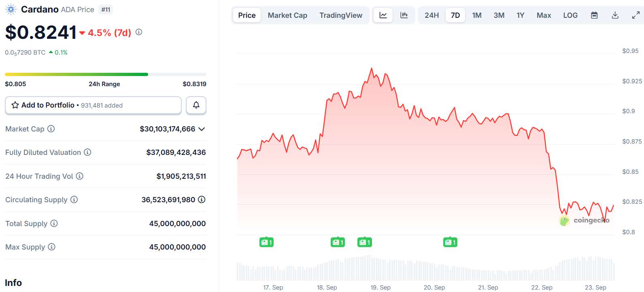This screenshot has height=292, width=644.
Task: Click the star icon in Add to Portfolio
Action: 15,105
